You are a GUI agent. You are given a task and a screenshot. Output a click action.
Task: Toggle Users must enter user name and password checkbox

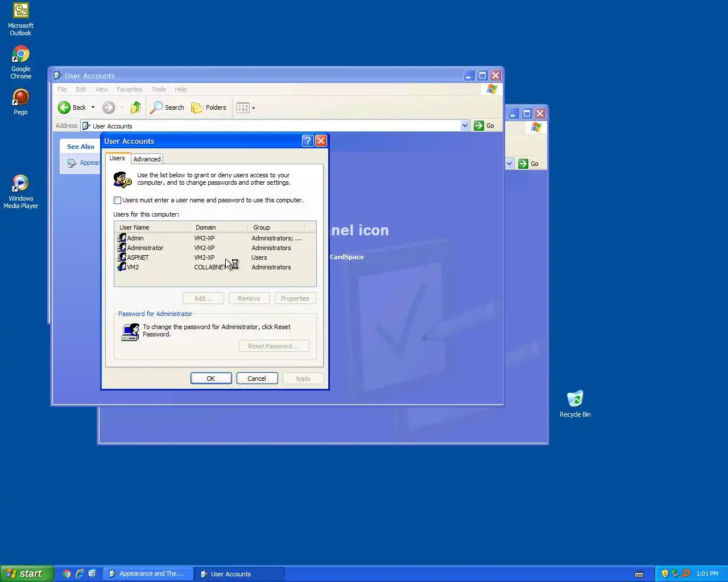117,200
